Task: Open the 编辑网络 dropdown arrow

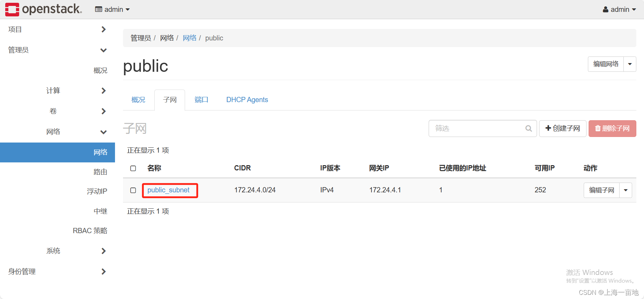Action: click(x=630, y=64)
